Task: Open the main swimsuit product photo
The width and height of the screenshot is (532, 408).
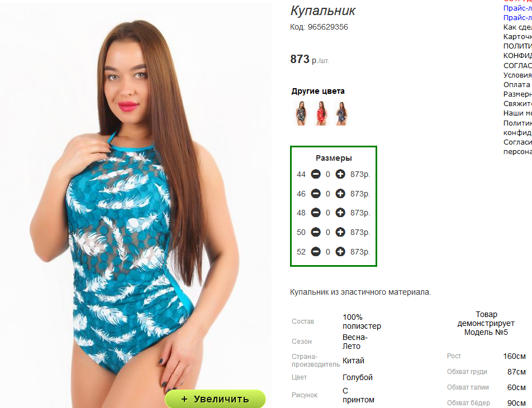Action: (136, 203)
